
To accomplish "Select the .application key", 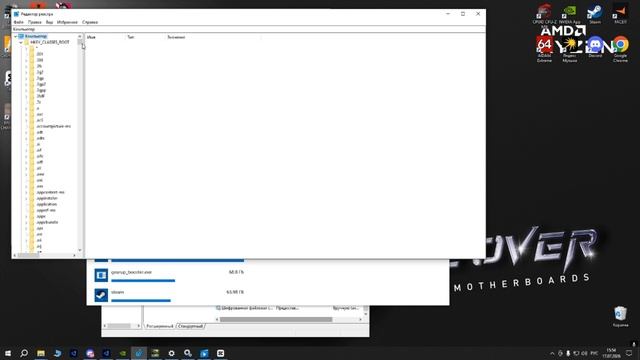I will point(47,204).
